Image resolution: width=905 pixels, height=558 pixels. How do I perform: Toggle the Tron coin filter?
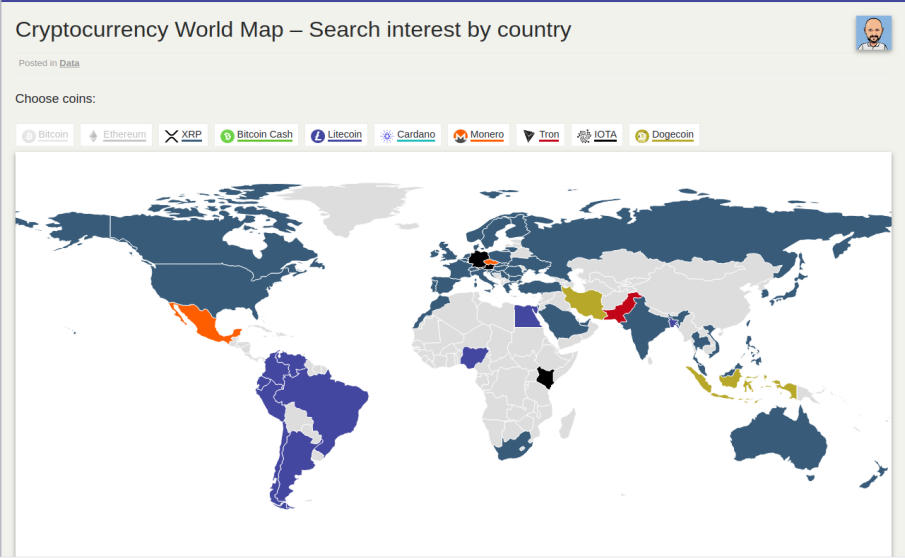(x=541, y=135)
